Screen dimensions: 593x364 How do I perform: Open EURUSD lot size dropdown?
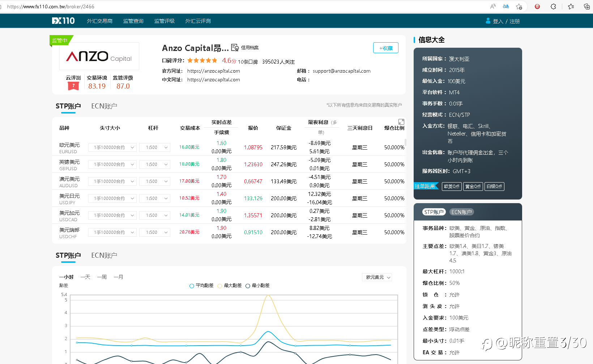tap(112, 147)
